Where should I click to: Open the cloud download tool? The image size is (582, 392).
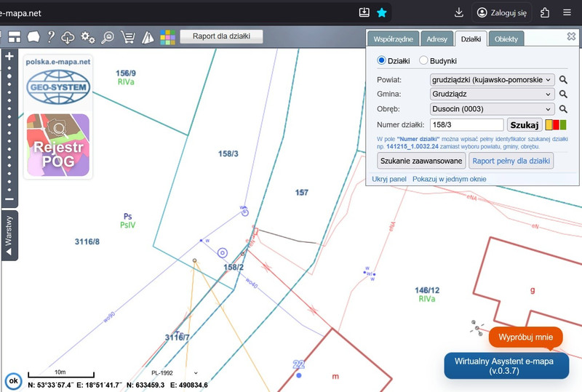point(68,36)
